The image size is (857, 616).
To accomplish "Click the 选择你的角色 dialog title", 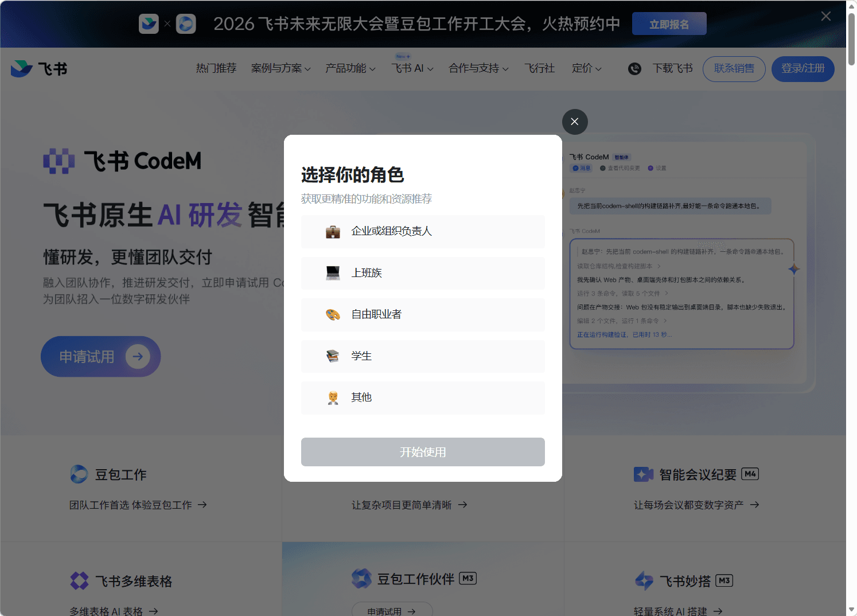I will (353, 174).
